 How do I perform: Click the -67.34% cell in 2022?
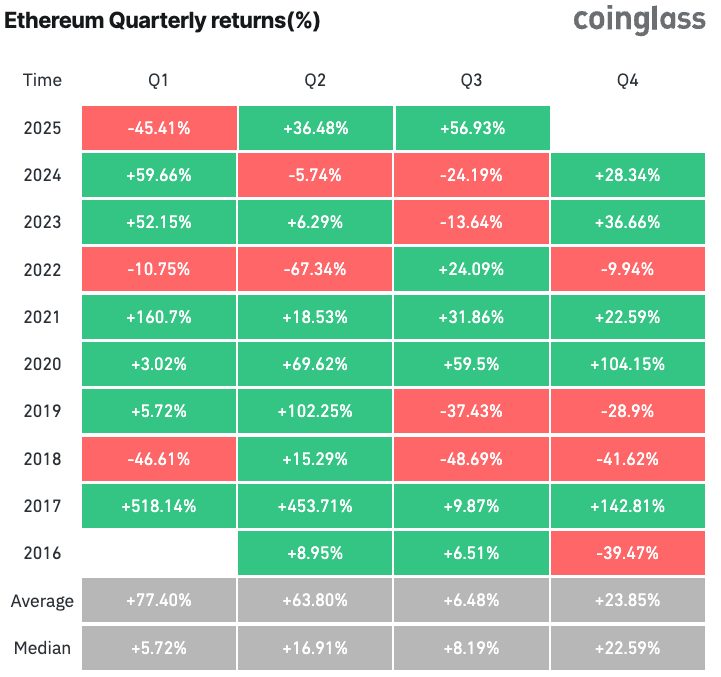(x=316, y=270)
